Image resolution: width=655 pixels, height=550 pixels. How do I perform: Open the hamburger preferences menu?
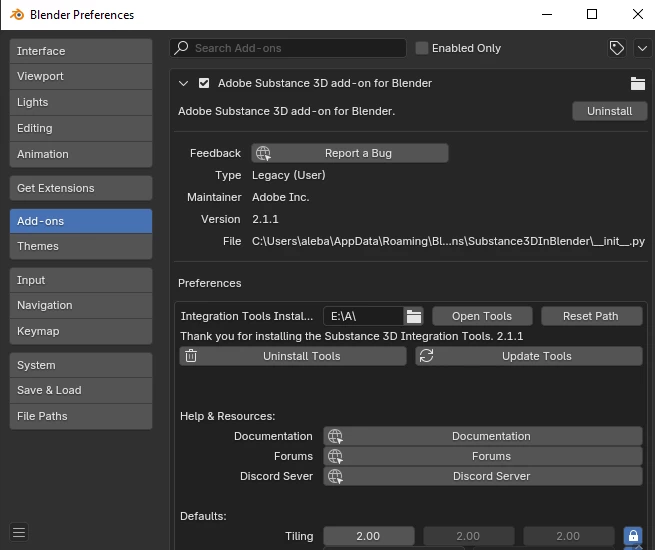point(19,532)
